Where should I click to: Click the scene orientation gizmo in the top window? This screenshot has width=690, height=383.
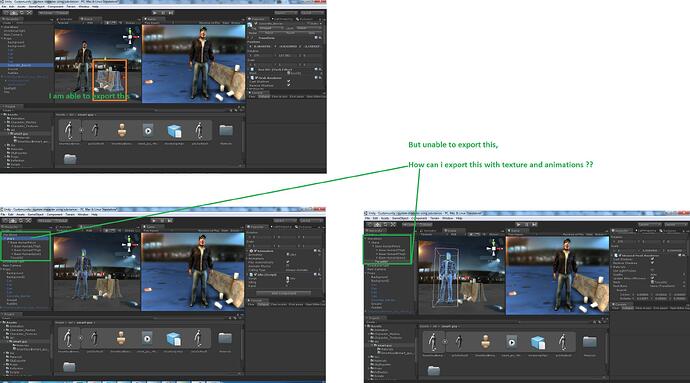(x=130, y=37)
